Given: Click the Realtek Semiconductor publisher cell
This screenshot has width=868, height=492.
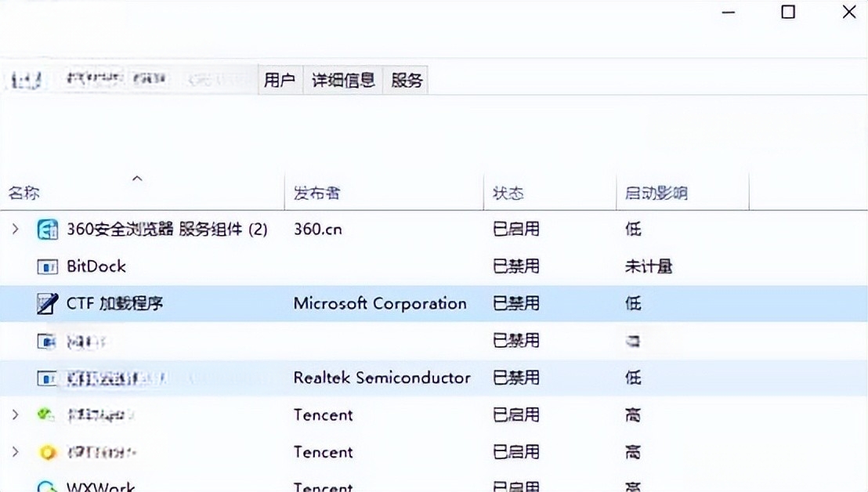Looking at the screenshot, I should click(x=382, y=378).
